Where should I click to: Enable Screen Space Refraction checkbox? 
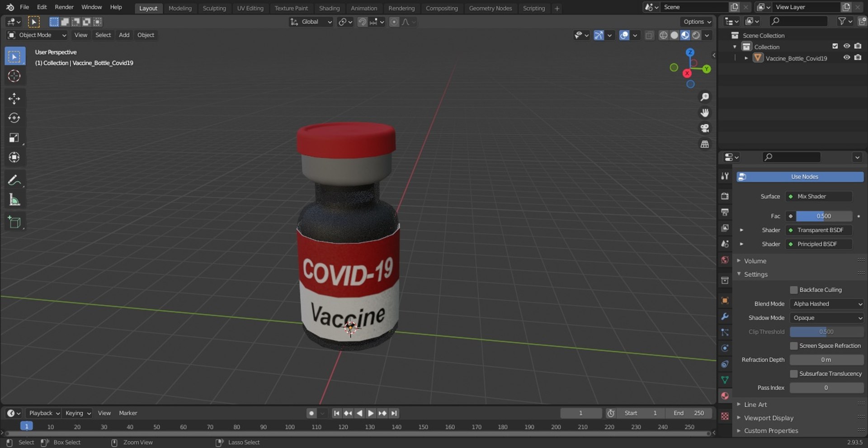tap(793, 346)
